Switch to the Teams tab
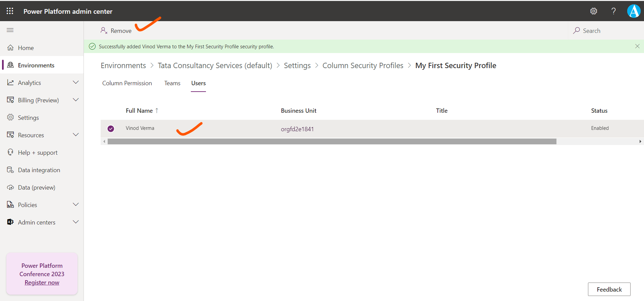 172,83
